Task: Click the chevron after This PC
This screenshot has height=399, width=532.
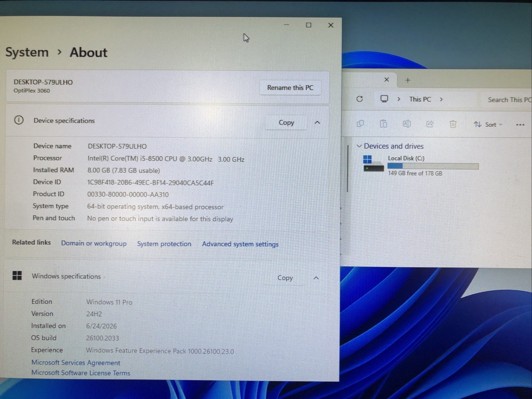Action: (x=441, y=99)
